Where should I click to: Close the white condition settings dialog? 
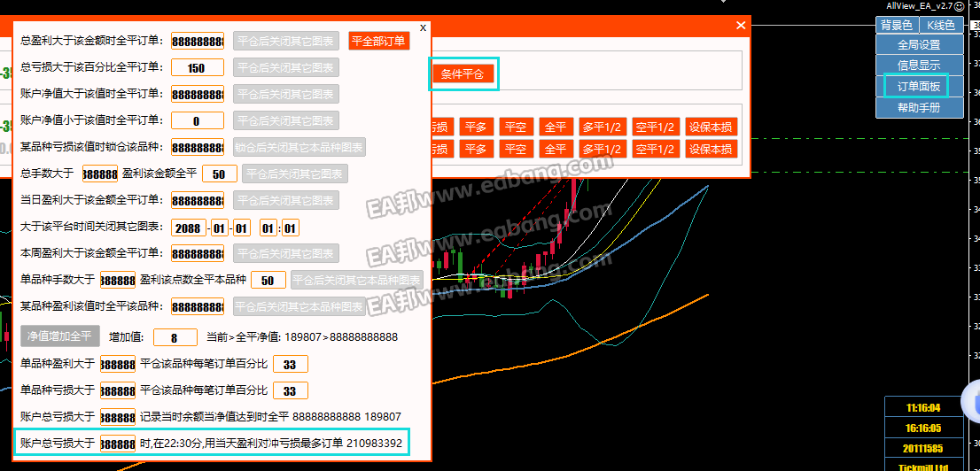point(423,27)
